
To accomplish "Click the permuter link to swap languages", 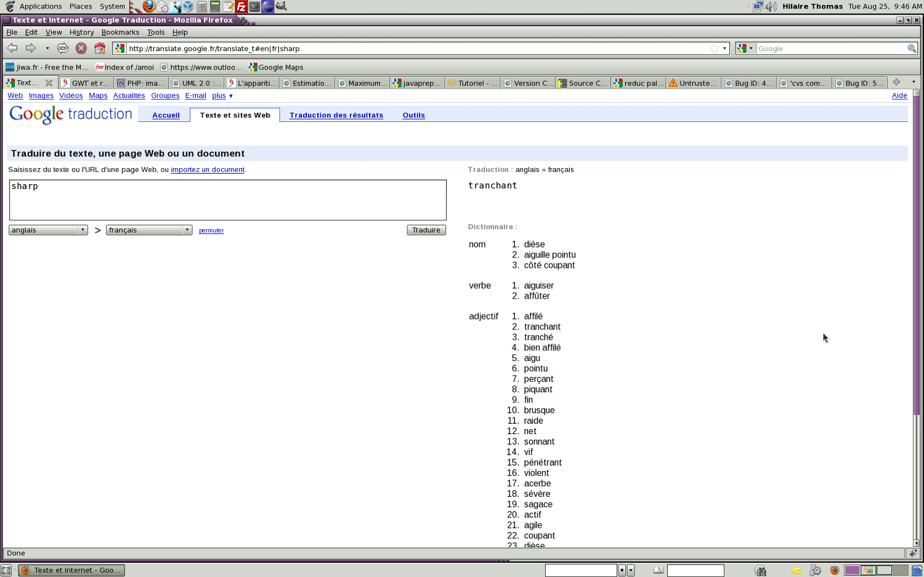I will (x=211, y=230).
